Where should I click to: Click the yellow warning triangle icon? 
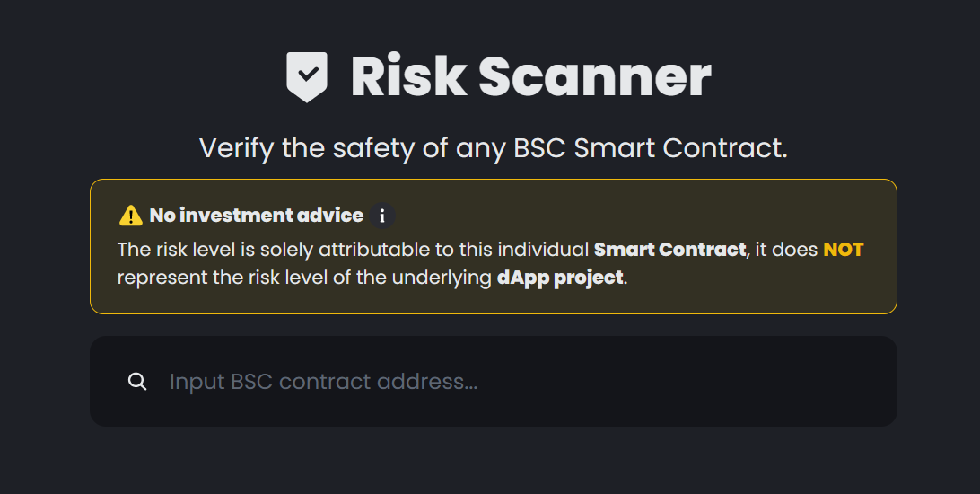pos(131,216)
